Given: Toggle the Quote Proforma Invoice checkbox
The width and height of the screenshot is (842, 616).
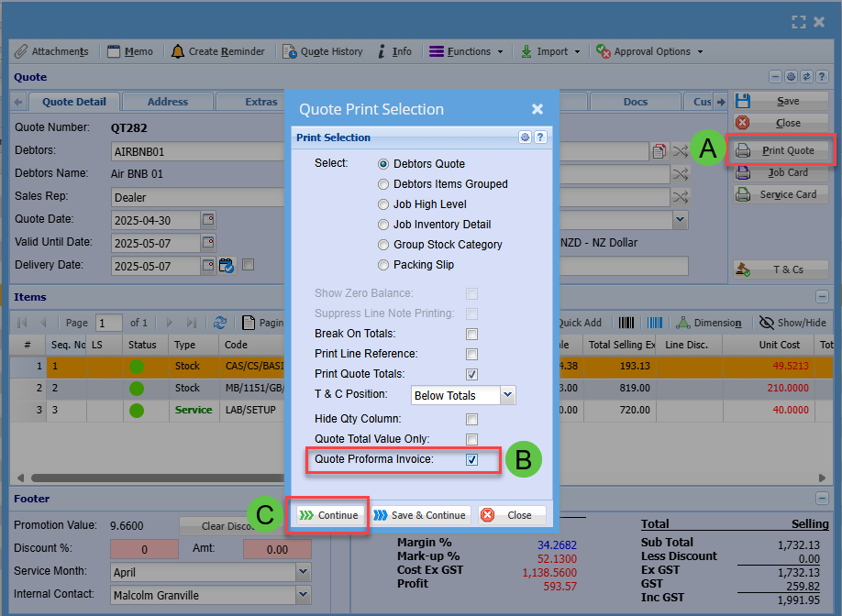Looking at the screenshot, I should pyautogui.click(x=471, y=460).
